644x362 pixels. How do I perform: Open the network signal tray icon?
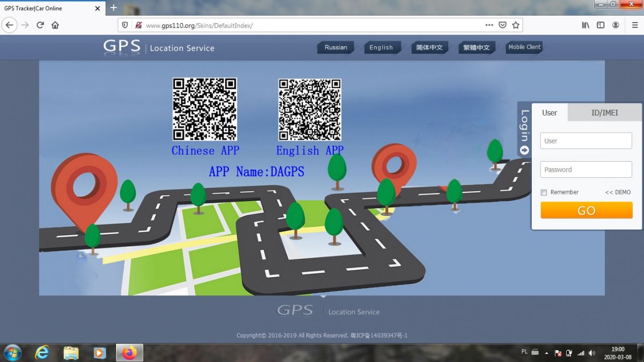pyautogui.click(x=581, y=353)
